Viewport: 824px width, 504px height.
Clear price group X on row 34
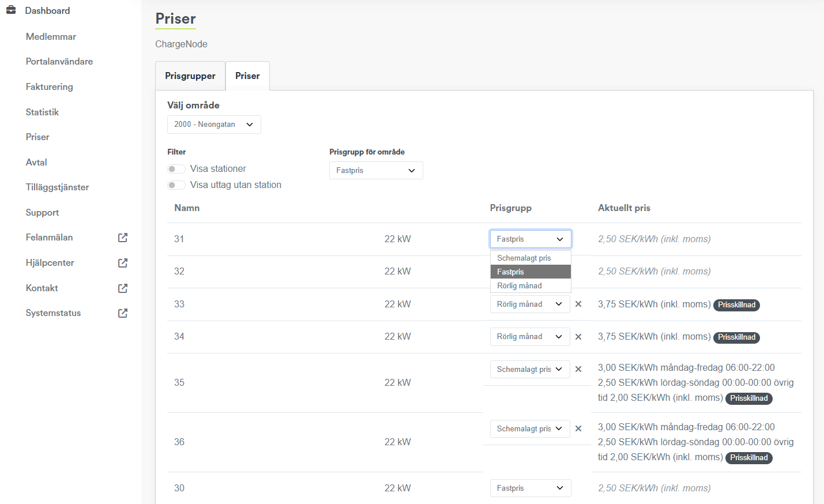tap(578, 337)
